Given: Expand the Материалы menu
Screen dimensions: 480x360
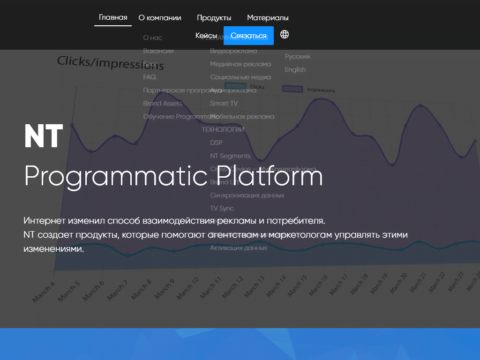Looking at the screenshot, I should click(268, 18).
